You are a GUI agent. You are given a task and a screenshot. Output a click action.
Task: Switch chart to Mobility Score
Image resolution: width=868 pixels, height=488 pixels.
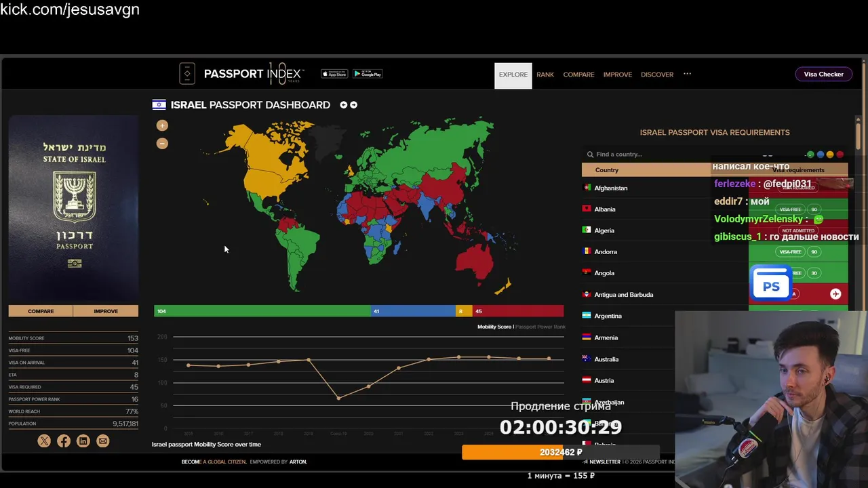tap(494, 327)
